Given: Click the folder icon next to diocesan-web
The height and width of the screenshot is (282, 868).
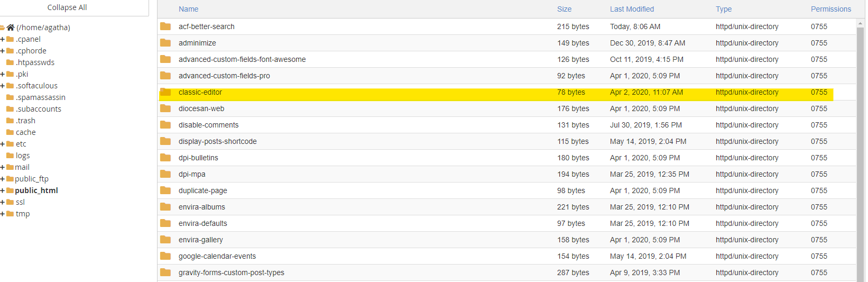Looking at the screenshot, I should (165, 108).
